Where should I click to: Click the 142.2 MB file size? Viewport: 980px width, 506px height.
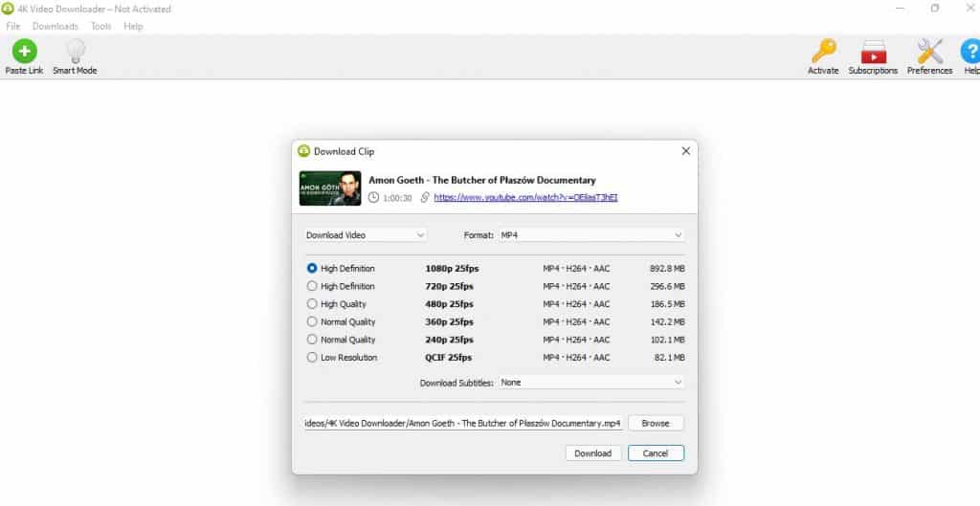667,321
